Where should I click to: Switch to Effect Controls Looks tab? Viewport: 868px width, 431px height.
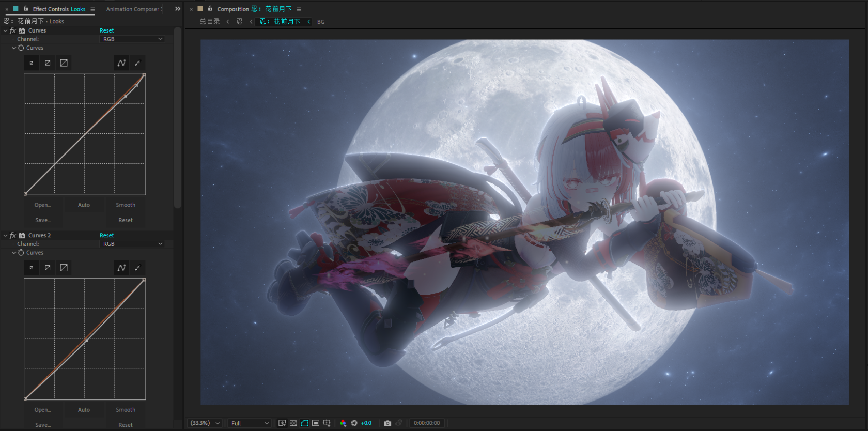coord(59,9)
